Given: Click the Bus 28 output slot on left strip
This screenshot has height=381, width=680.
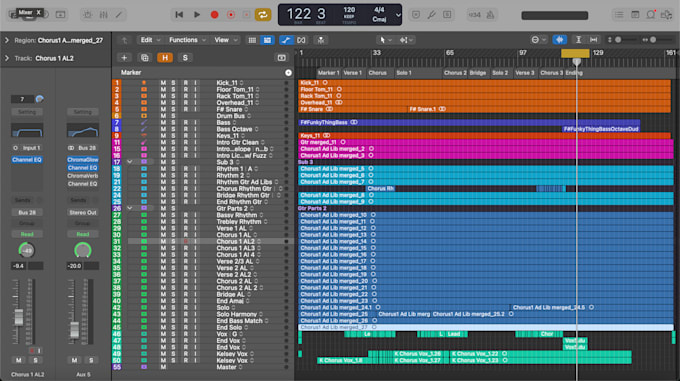Looking at the screenshot, I should click(x=27, y=212).
